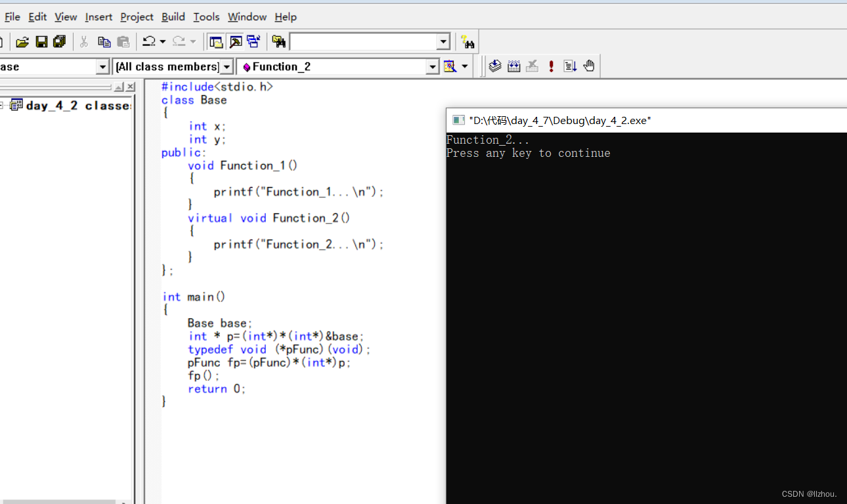Click the code line 'void Function_1()'
The image size is (847, 504).
[242, 165]
